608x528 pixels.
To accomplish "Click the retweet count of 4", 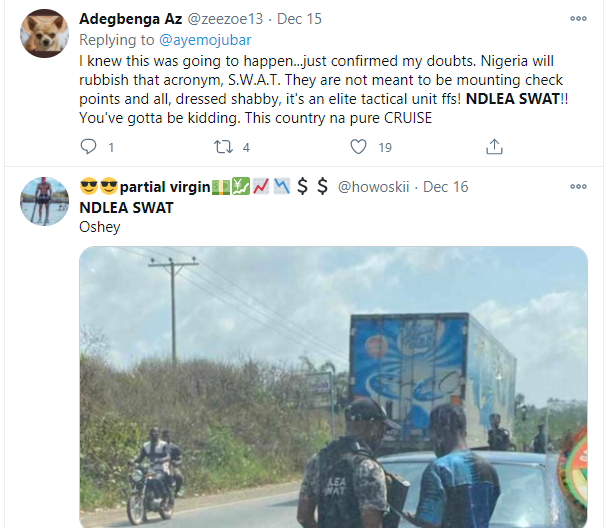I will pyautogui.click(x=245, y=147).
